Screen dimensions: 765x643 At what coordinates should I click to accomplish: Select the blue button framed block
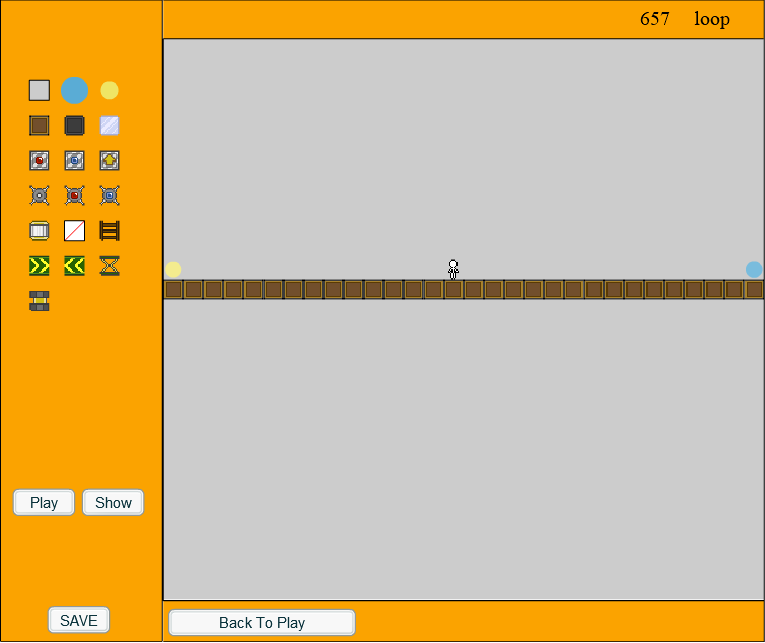coord(75,161)
